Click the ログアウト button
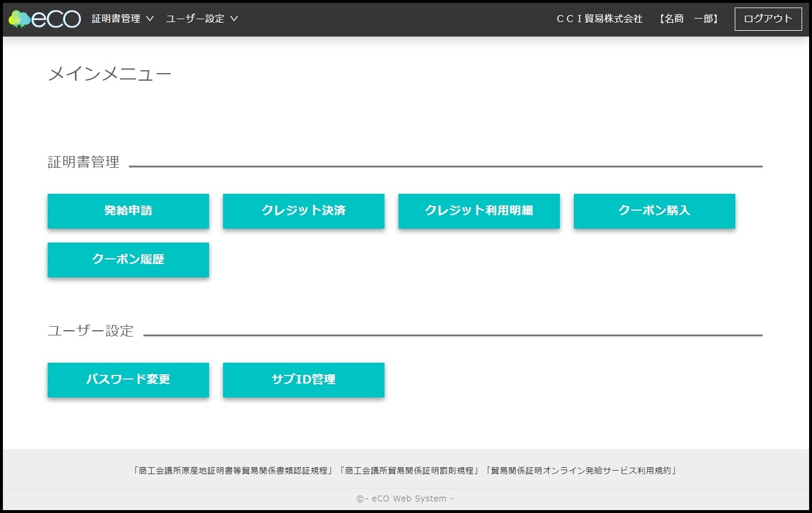812x513 pixels. click(x=768, y=19)
